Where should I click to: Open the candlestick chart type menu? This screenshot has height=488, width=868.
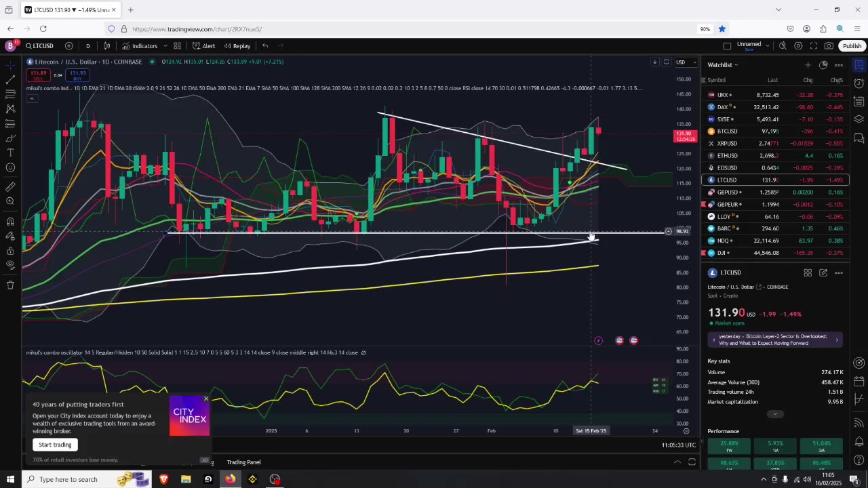click(106, 46)
